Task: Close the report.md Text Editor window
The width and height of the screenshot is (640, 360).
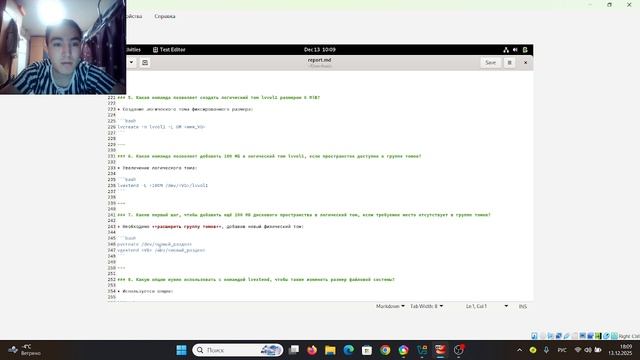Action: pos(525,62)
